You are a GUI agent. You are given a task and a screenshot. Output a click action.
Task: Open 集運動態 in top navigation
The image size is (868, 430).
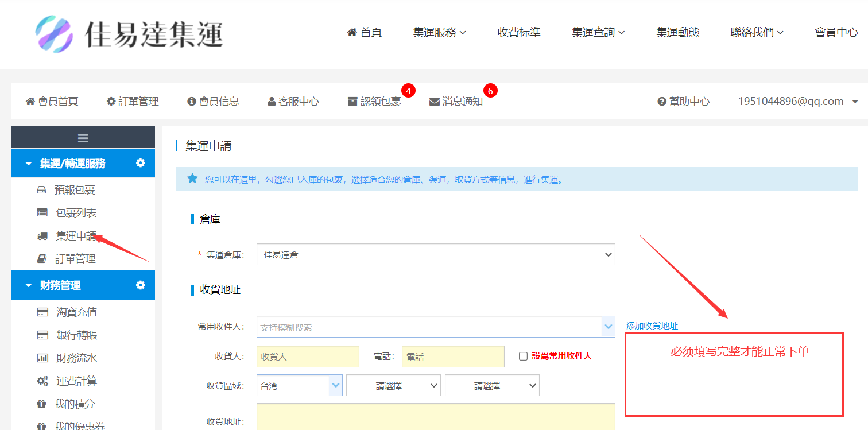point(677,33)
